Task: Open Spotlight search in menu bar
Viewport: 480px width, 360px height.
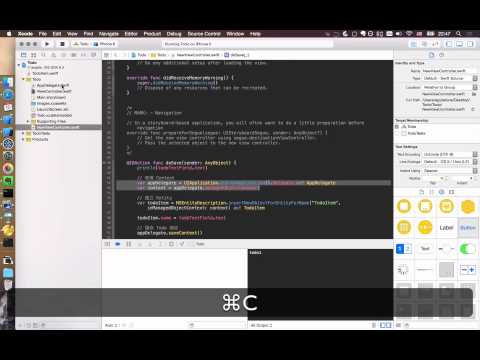Action: [x=459, y=34]
